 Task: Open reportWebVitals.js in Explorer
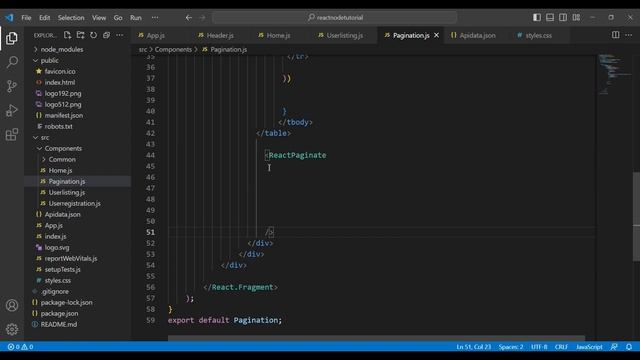pos(71,259)
